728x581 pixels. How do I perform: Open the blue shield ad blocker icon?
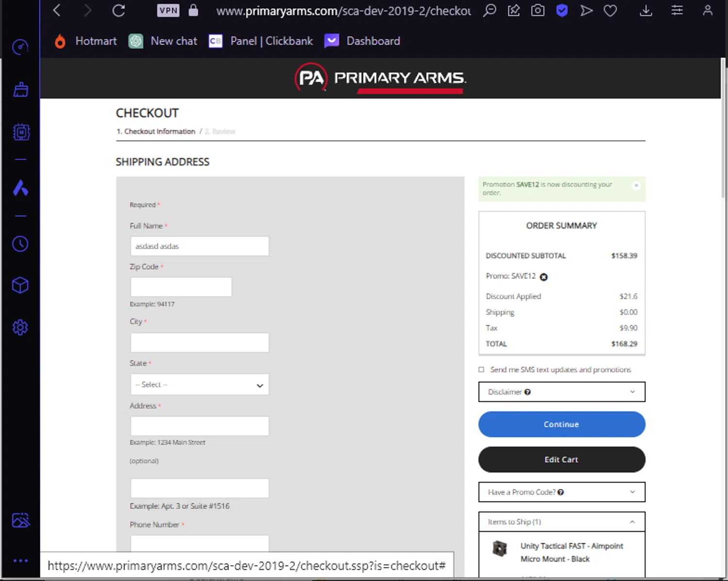[x=562, y=10]
